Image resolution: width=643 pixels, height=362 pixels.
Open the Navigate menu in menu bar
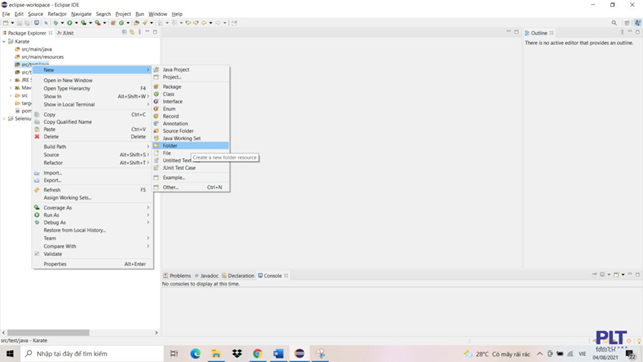pyautogui.click(x=81, y=14)
